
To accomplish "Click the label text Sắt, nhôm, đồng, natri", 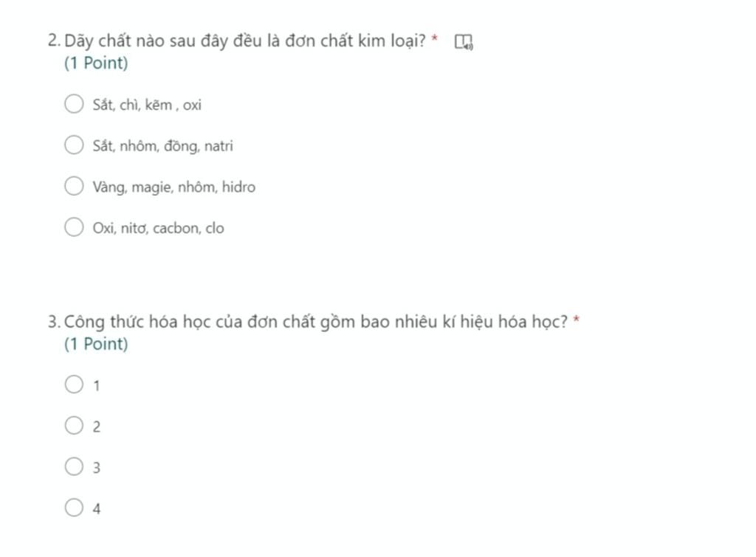I will pos(163,146).
